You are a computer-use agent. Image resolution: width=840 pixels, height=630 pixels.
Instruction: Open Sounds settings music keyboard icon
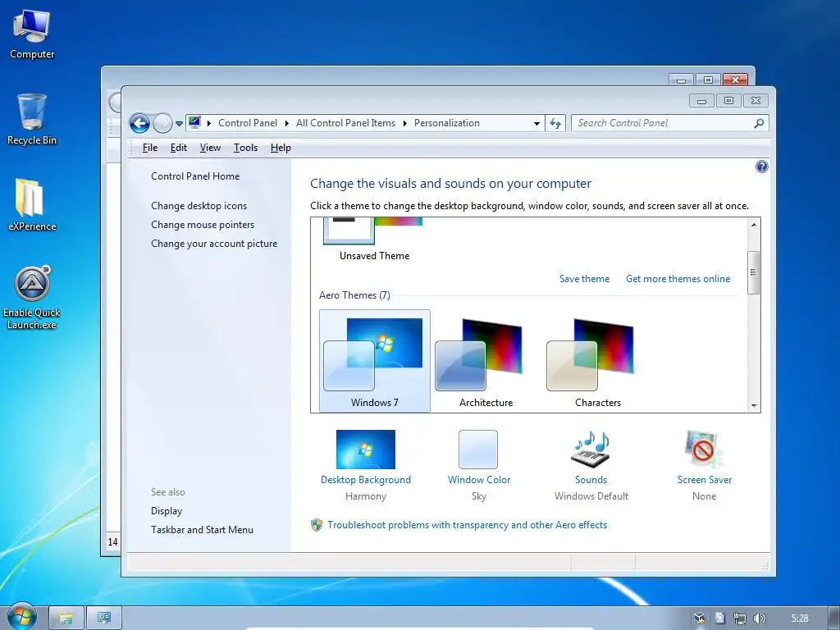(x=591, y=450)
